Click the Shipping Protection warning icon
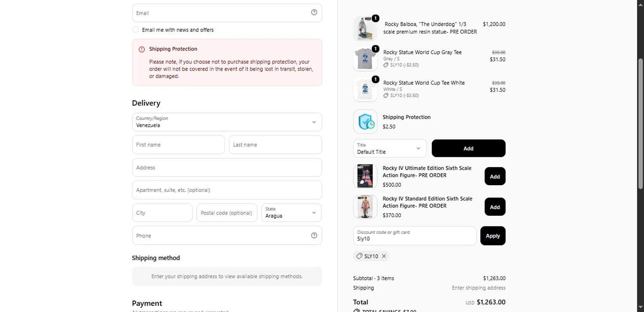644x312 pixels. click(142, 49)
